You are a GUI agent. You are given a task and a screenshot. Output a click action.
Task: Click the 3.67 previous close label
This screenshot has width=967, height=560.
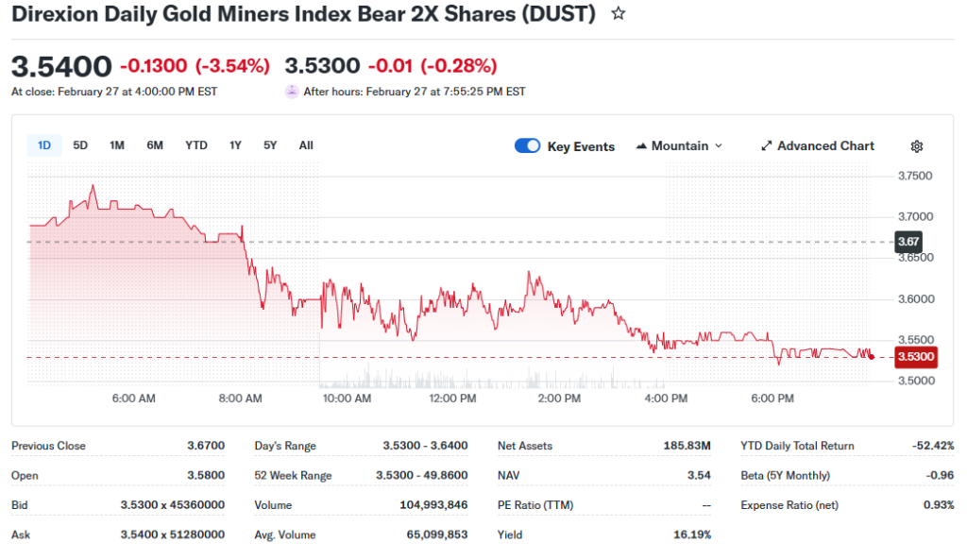[908, 242]
